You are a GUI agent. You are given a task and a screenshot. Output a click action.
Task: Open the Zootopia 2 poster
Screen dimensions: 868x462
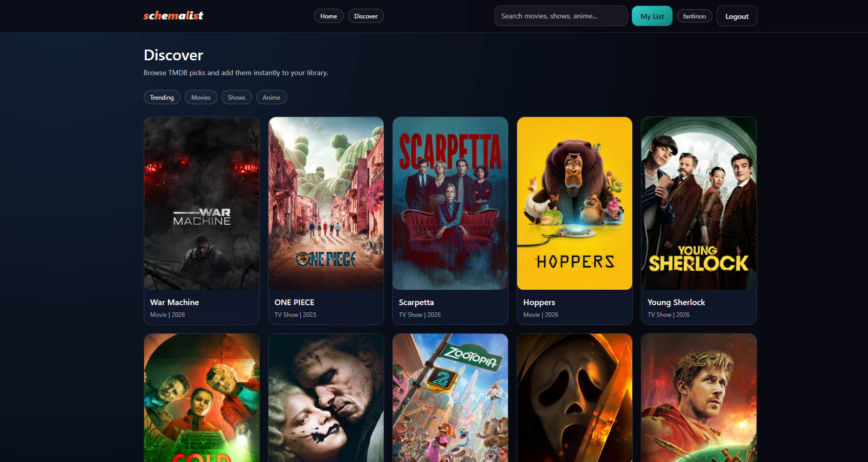(x=450, y=398)
